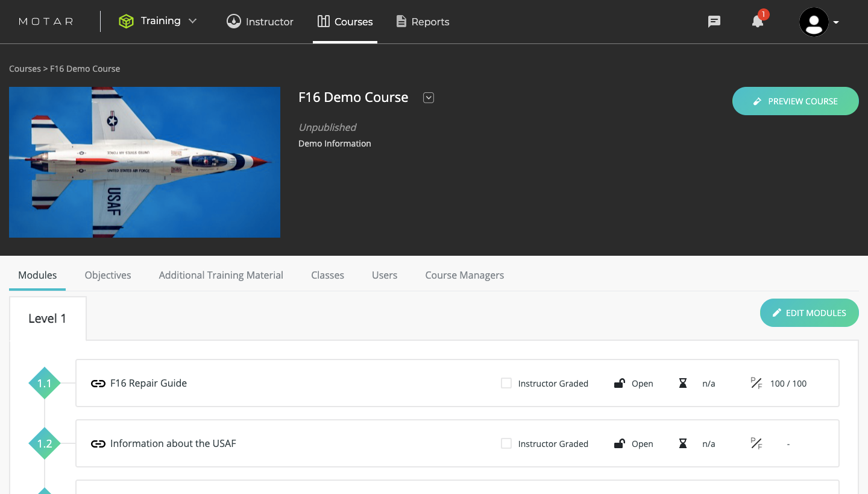Click the green Training cube icon
Screen dimensions: 868x494
(x=126, y=22)
